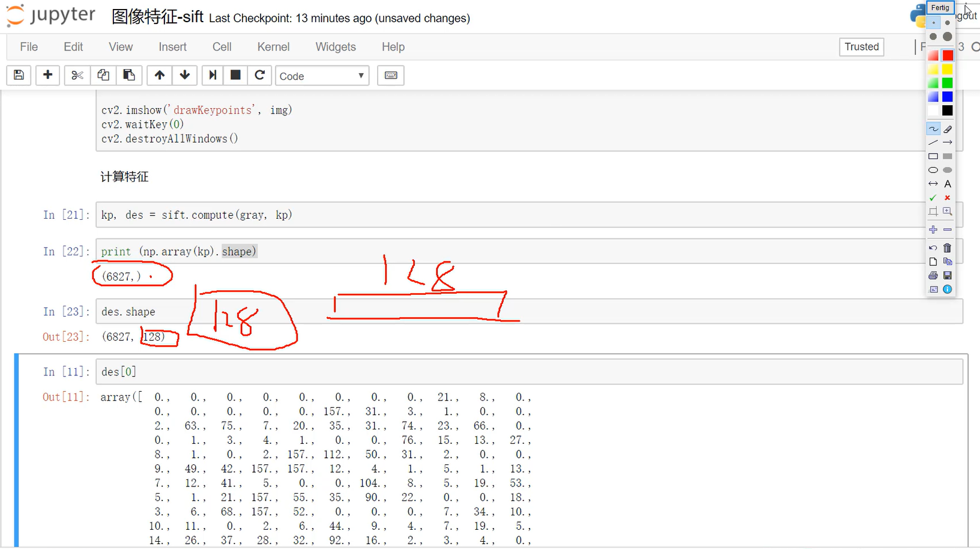Select the green checkmark stamp
The width and height of the screenshot is (980, 549).
point(933,198)
